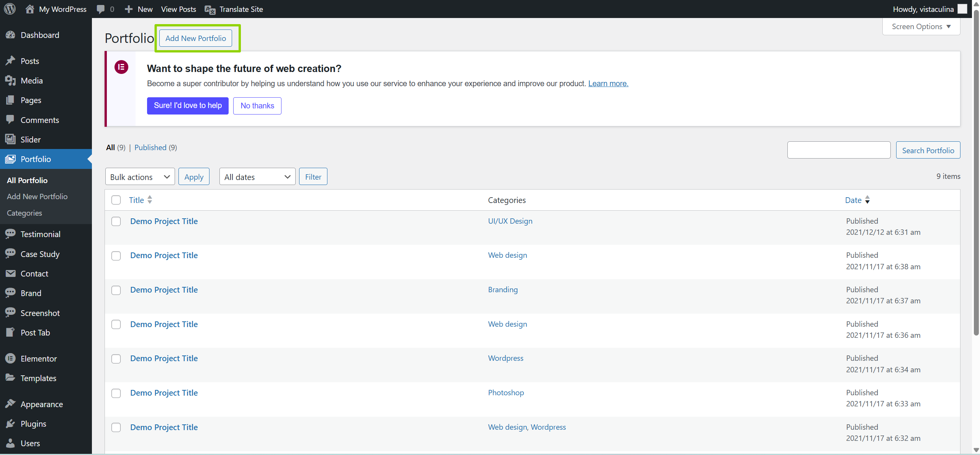
Task: Click the Elementor logo in the notice
Action: [121, 67]
